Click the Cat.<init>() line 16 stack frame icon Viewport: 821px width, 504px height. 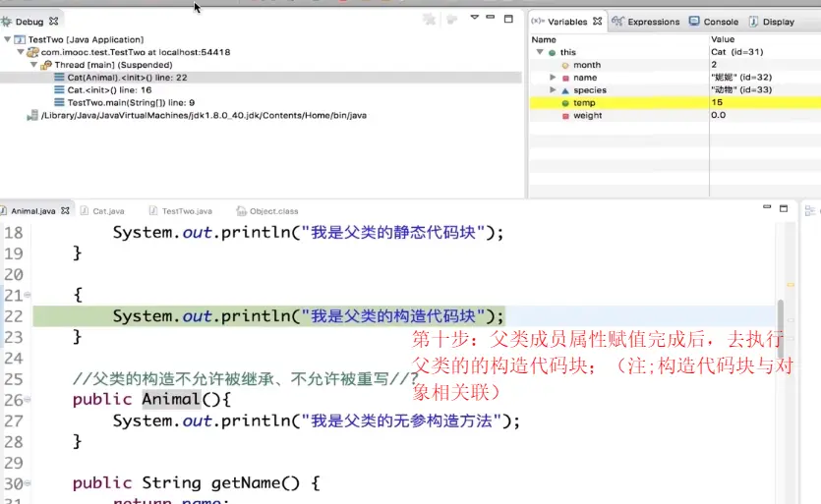(x=59, y=89)
